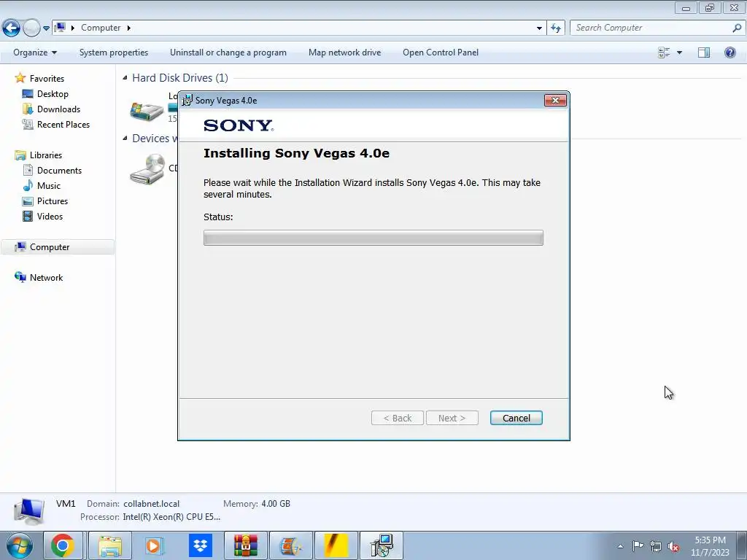
Task: Open WinRAR from taskbar
Action: [x=245, y=545]
